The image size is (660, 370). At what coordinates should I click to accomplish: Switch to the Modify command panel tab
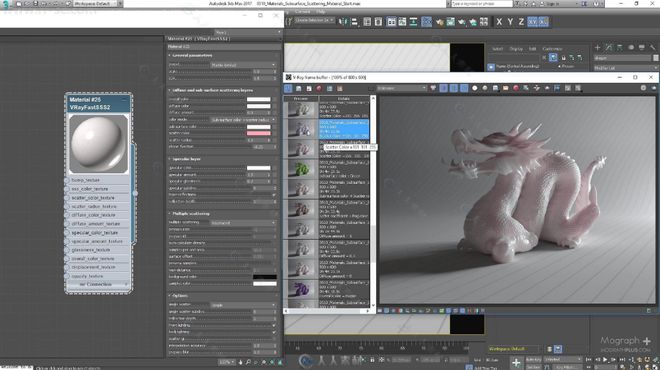[609, 48]
